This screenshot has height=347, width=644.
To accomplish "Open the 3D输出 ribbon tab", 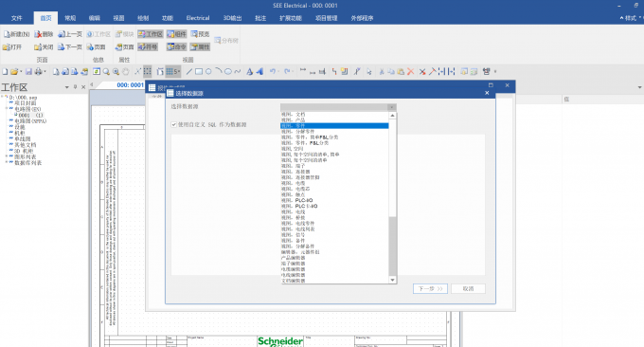I will pyautogui.click(x=232, y=18).
